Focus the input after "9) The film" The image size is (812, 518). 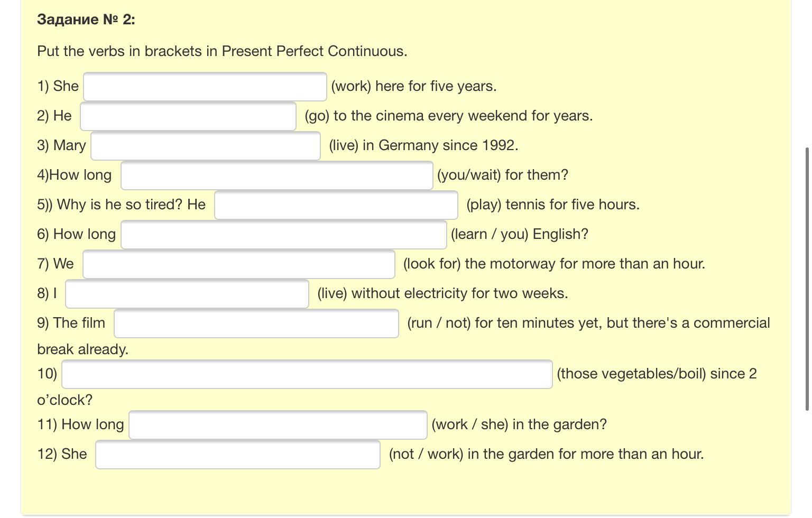[256, 323]
